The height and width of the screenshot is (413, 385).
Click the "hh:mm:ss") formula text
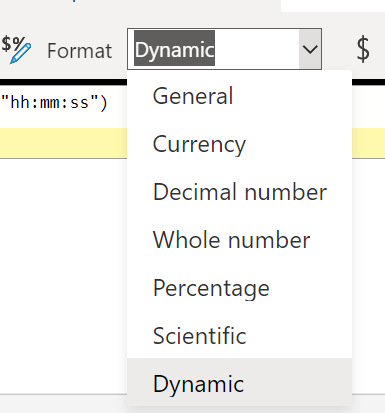coord(54,102)
